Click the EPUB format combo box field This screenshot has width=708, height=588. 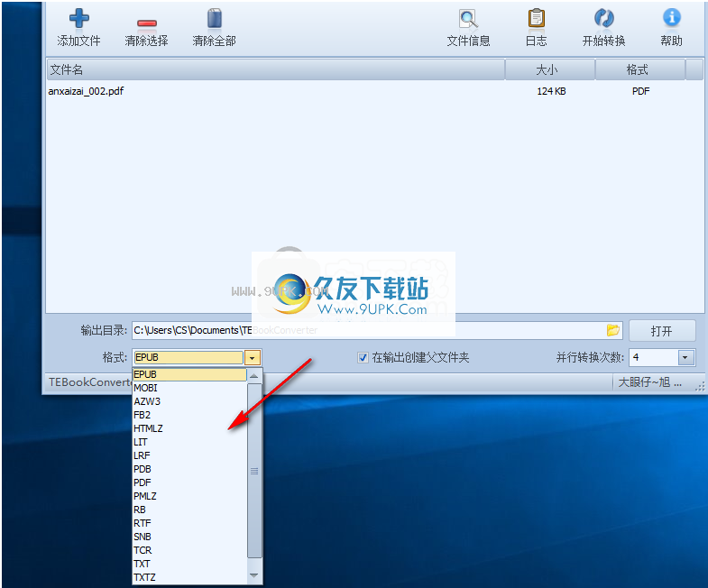(x=188, y=358)
